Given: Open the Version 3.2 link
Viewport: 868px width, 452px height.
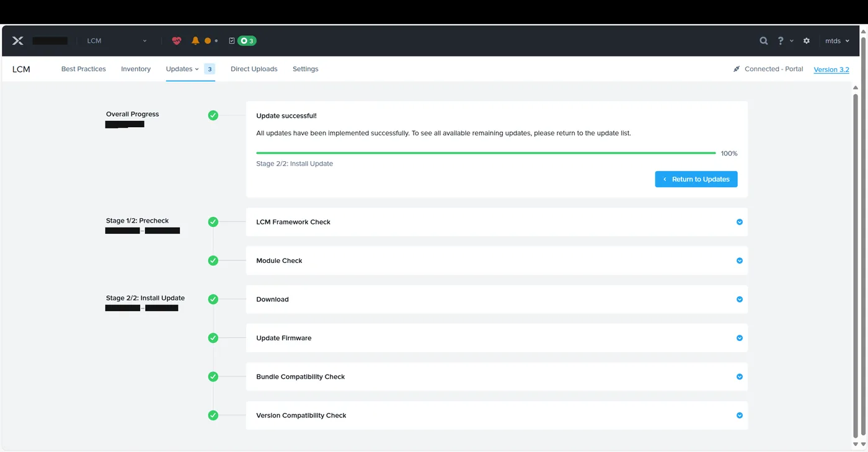Looking at the screenshot, I should pyautogui.click(x=831, y=69).
